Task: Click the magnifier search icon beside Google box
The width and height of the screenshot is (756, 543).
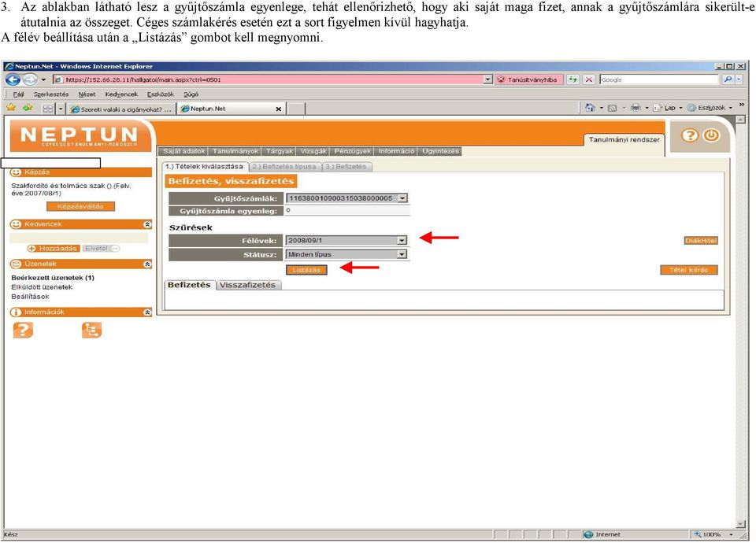Action: tap(728, 79)
